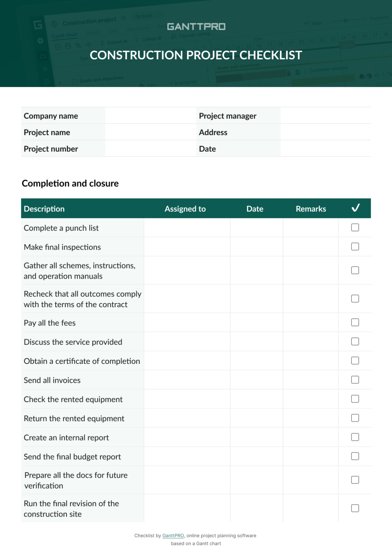
Task: Open the folder icon in the sidebar
Action: [x=43, y=56]
